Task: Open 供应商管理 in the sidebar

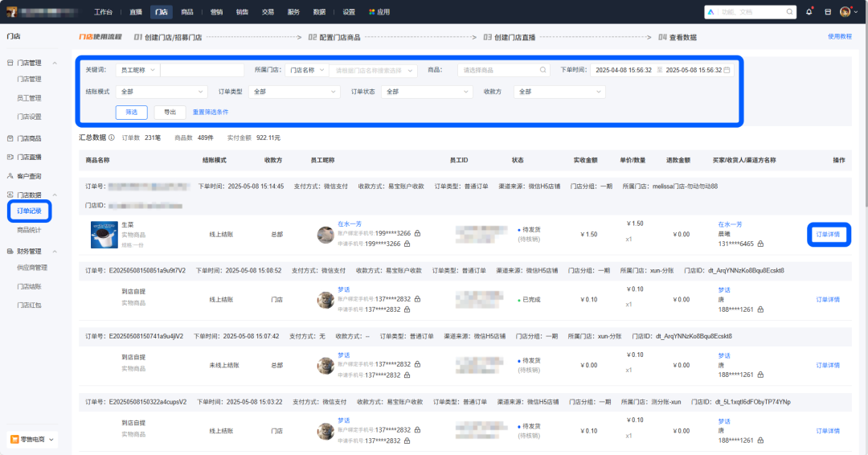Action: tap(32, 268)
